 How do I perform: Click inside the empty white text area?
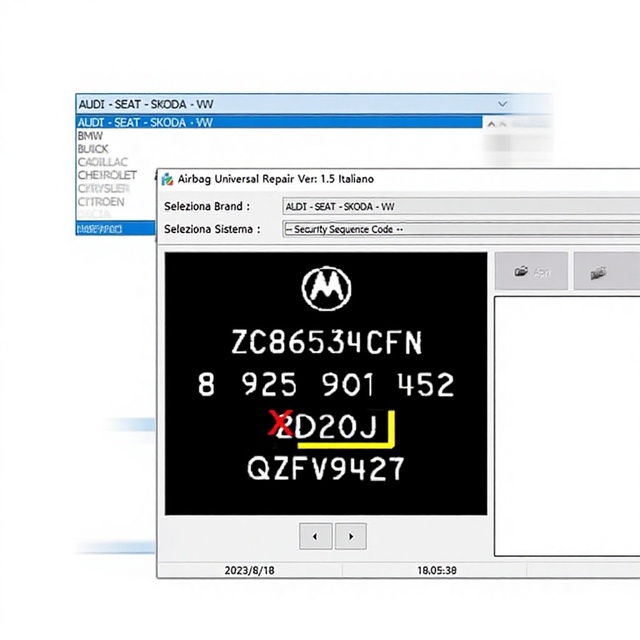(567, 426)
